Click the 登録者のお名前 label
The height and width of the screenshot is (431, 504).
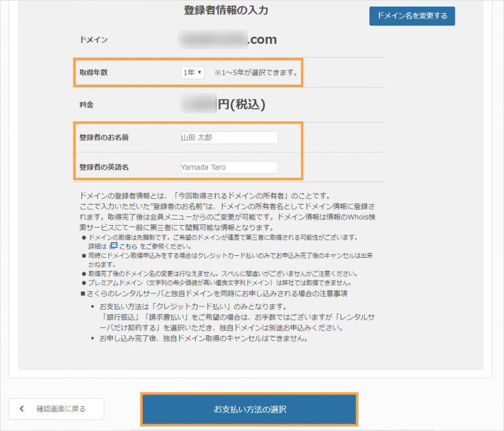[x=102, y=138]
